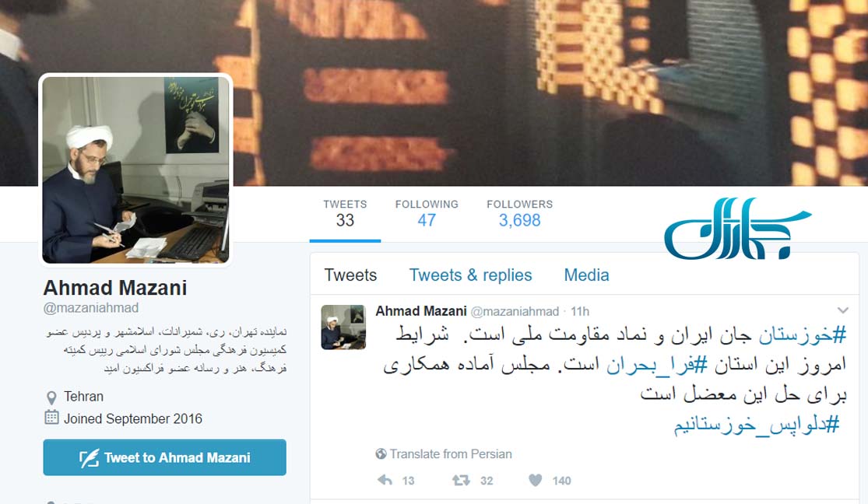Viewport: 868px width, 504px height.
Task: Click the @mazaniahmad handle in the tweet header
Action: (515, 311)
